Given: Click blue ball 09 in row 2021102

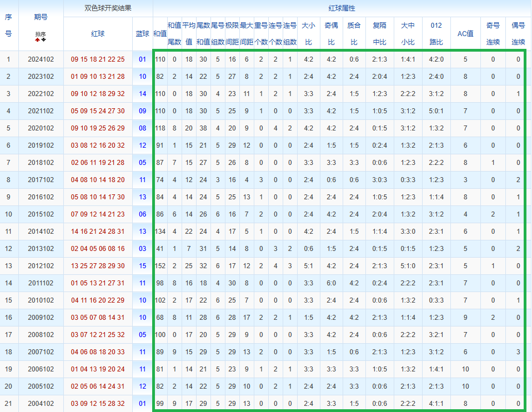Looking at the screenshot, I should pos(143,111).
